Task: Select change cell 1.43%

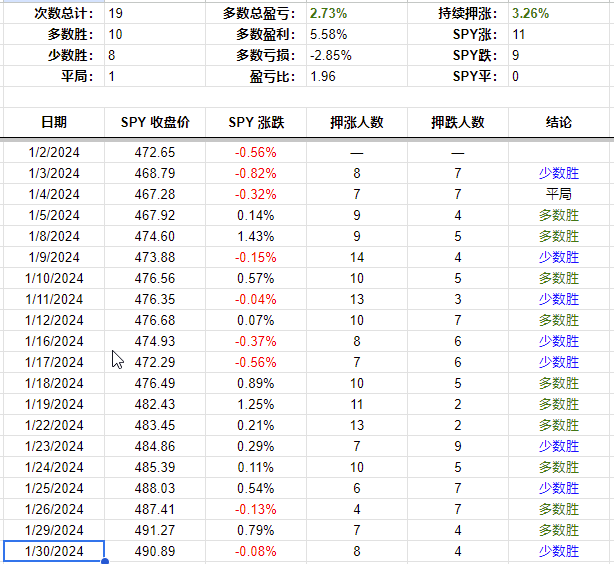Action: click(256, 236)
